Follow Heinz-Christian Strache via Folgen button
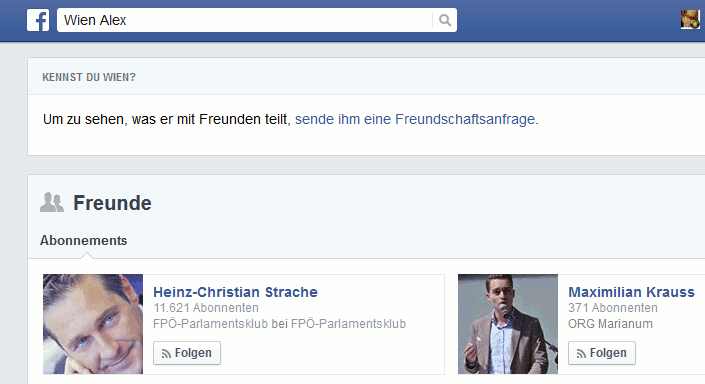This screenshot has height=384, width=705. click(187, 353)
